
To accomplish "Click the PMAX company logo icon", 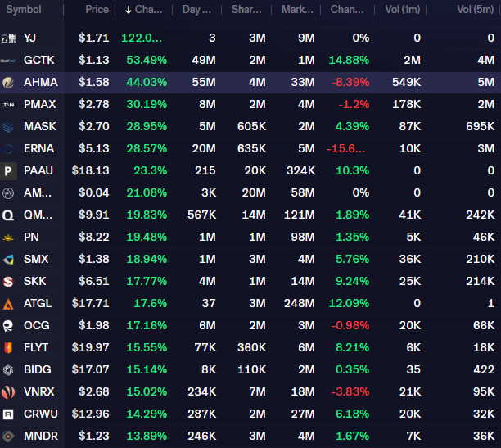I will 8,105.
